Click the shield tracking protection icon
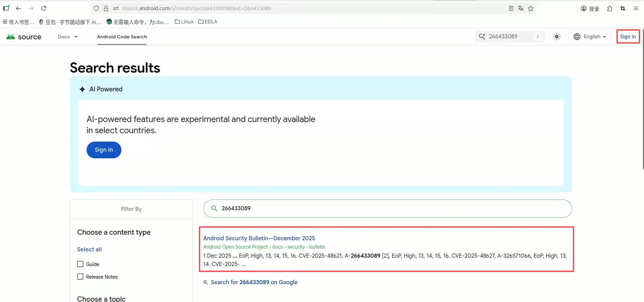 pos(97,8)
